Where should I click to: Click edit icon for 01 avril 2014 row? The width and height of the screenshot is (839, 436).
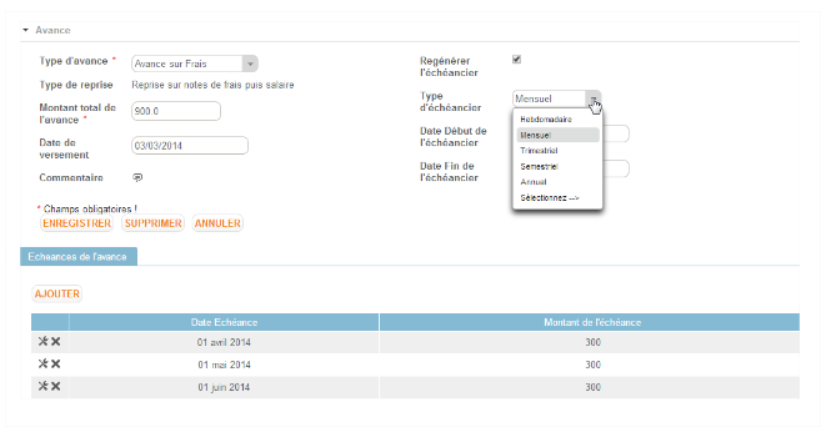pyautogui.click(x=43, y=342)
